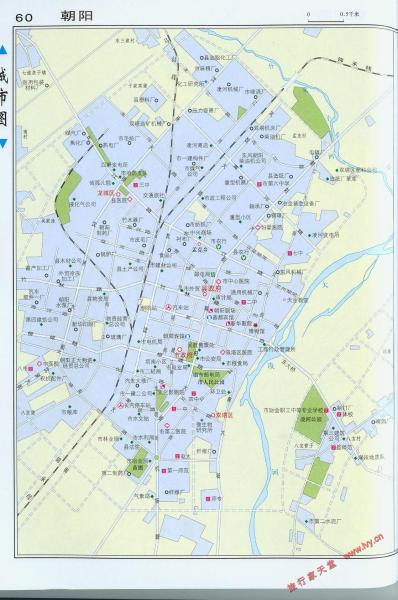This screenshot has height=600, width=398.
Task: Click the blue down triangle on left margin
Action: coord(3,143)
